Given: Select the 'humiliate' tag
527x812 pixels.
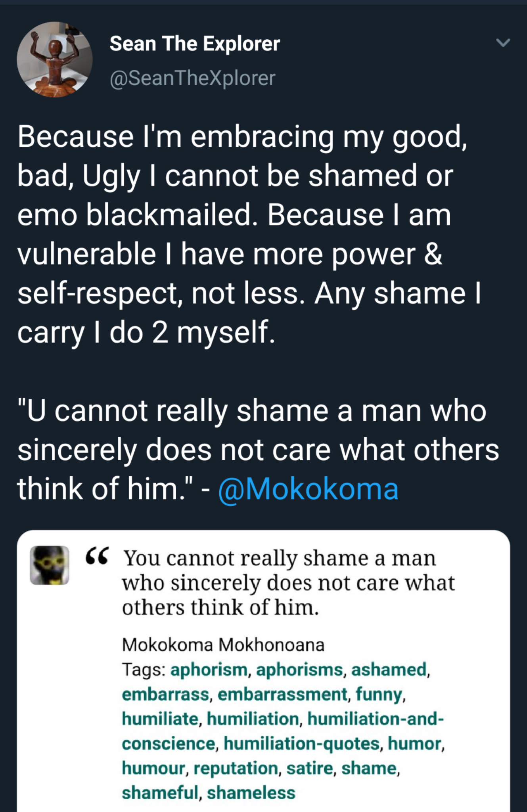Looking at the screenshot, I should pyautogui.click(x=160, y=718).
